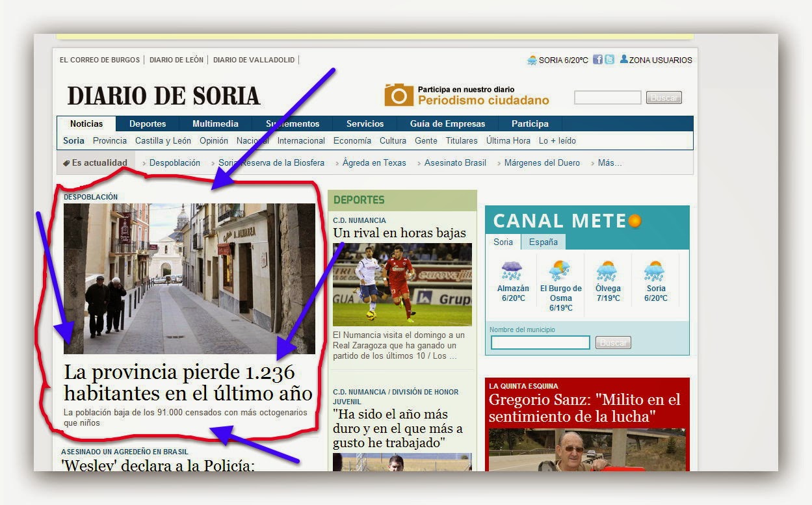The height and width of the screenshot is (505, 812).
Task: Open the Participa menu tab
Action: pos(530,123)
